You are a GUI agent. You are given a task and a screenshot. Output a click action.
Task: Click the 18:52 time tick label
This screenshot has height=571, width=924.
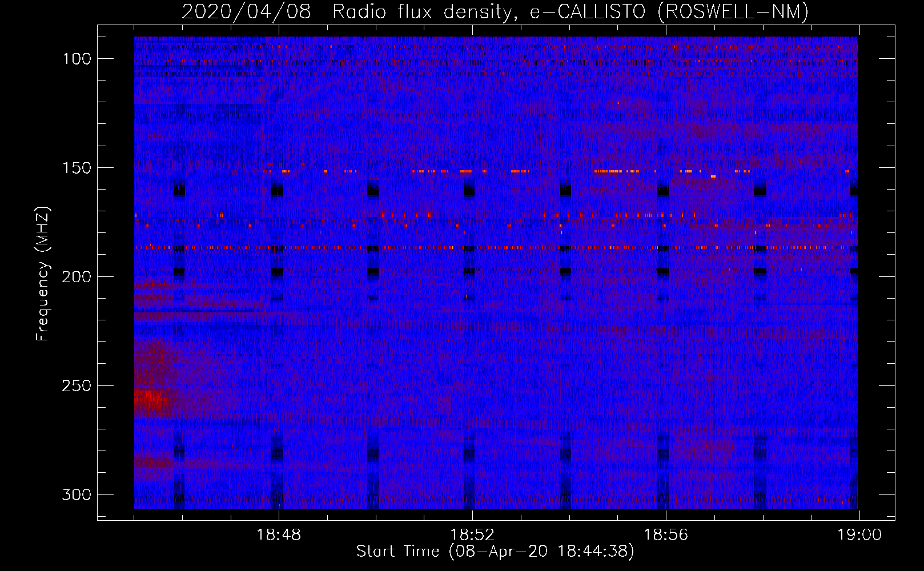click(472, 535)
